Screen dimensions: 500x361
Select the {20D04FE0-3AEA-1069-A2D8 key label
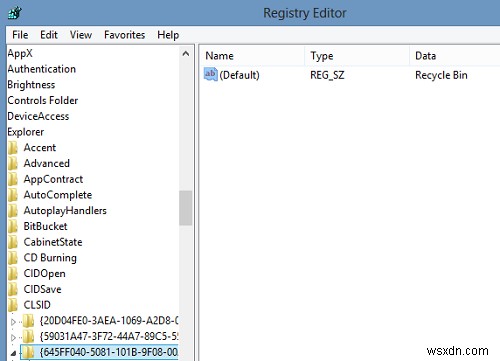(x=109, y=321)
